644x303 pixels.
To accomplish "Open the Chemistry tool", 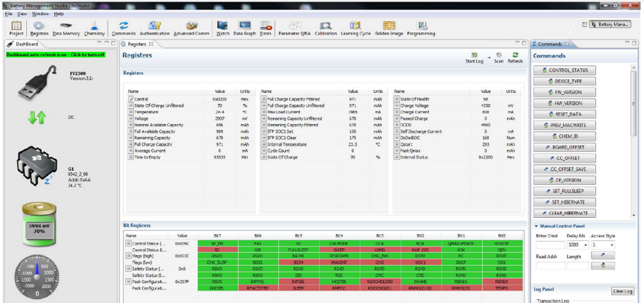I will click(x=95, y=28).
